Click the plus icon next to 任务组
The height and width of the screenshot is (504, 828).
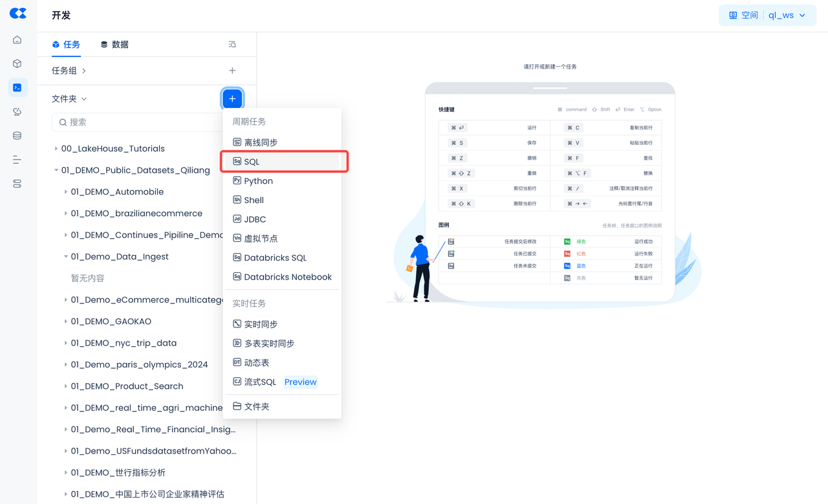point(232,71)
